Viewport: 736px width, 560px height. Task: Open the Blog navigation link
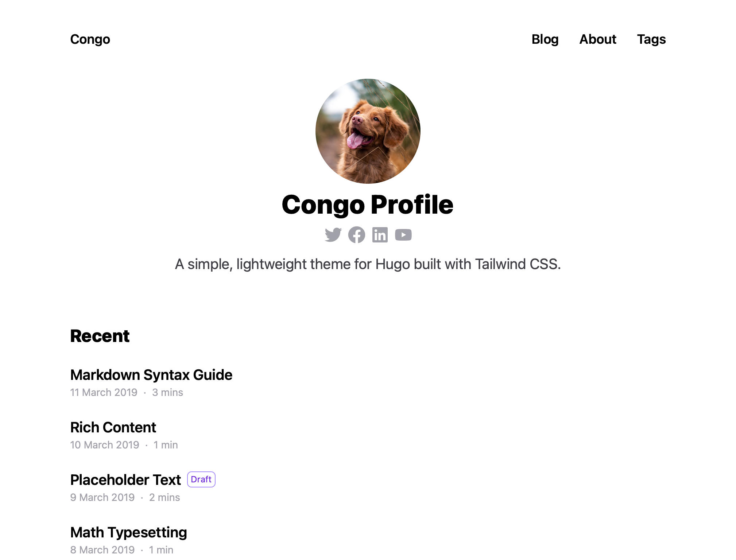pyautogui.click(x=545, y=39)
